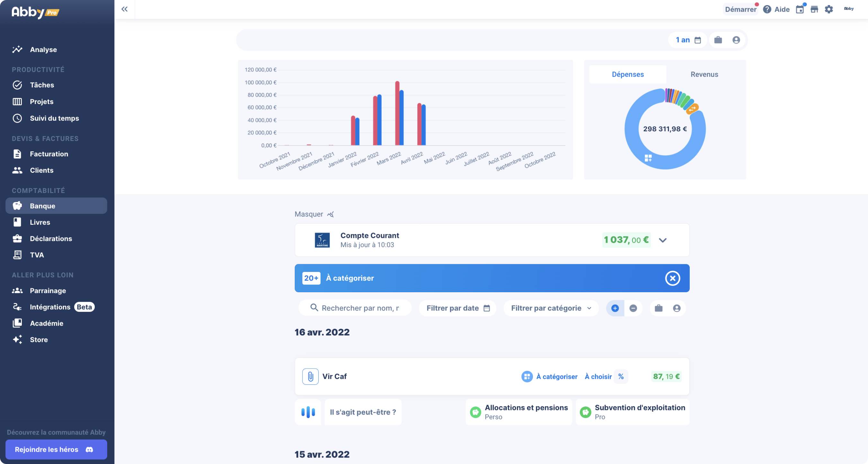Click the Analyse navigation item

tap(43, 49)
